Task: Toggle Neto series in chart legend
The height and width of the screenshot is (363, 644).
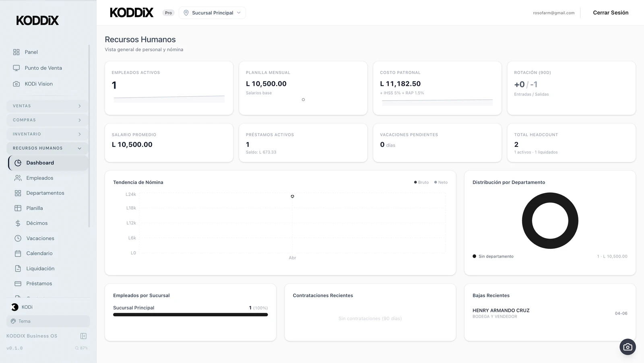Action: (x=441, y=182)
